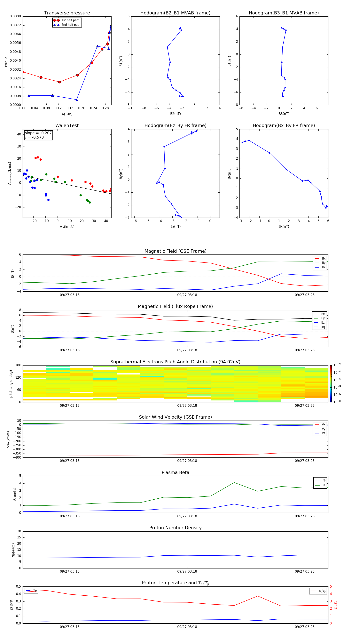The height and width of the screenshot is (644, 351).
Task: Select "Bz" in the GSE magnetic field legend
Action: click(320, 267)
